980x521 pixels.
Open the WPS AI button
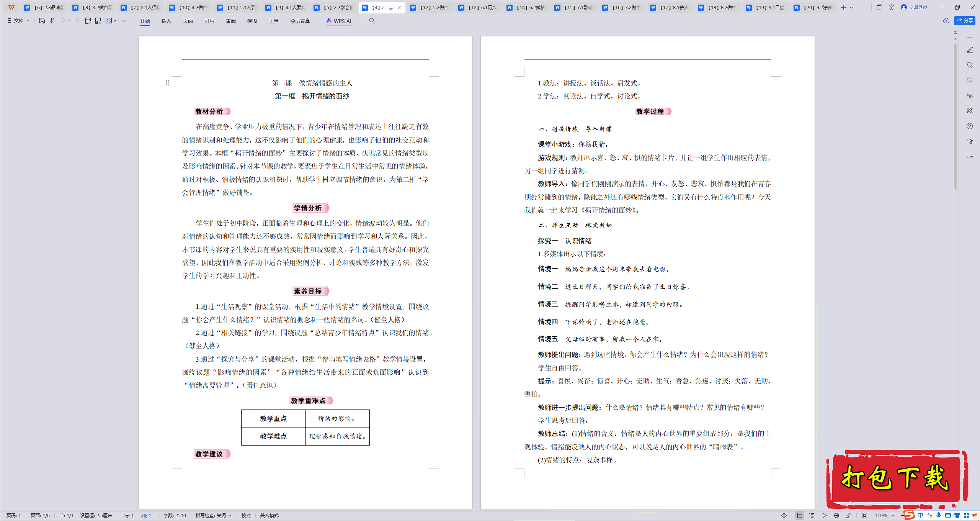(339, 21)
